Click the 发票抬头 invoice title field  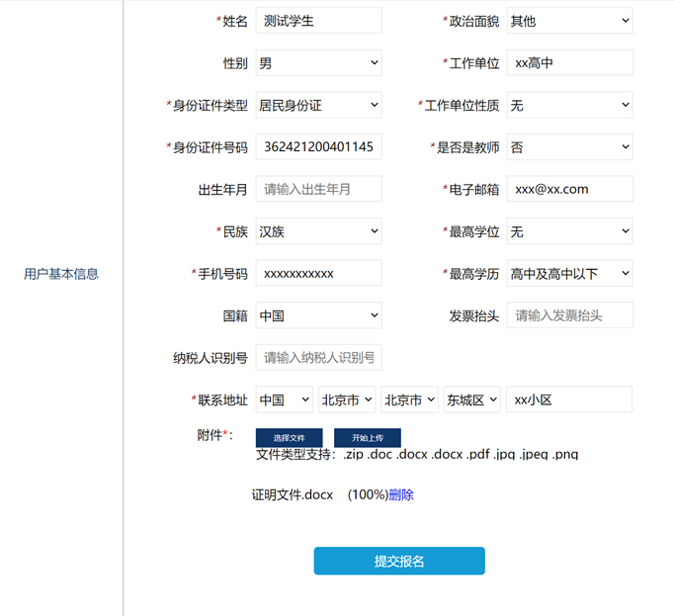pos(569,315)
